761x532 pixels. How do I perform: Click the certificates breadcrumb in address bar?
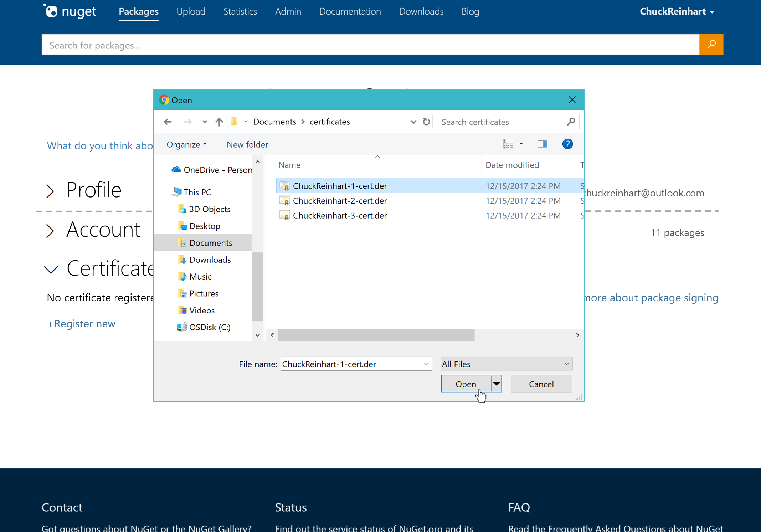coord(330,122)
